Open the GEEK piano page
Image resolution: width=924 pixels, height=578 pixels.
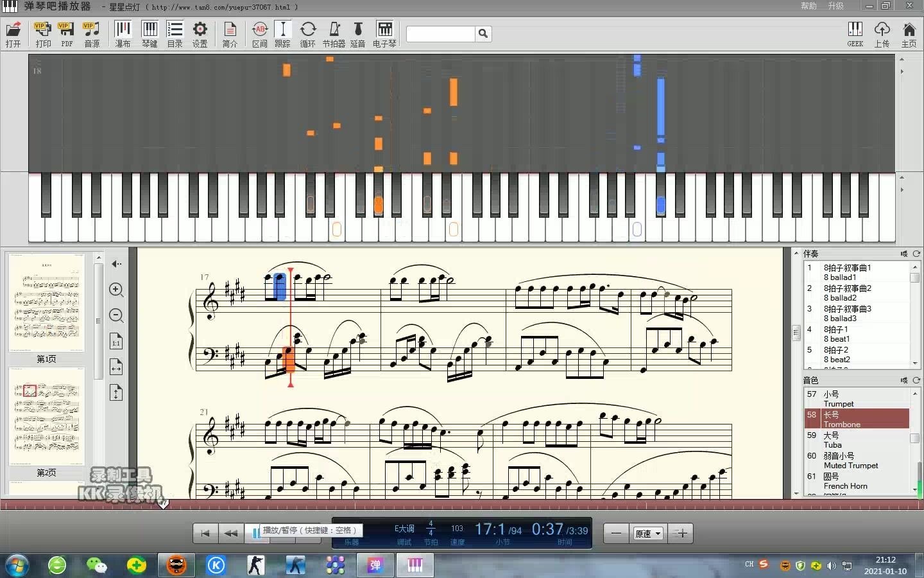point(855,34)
